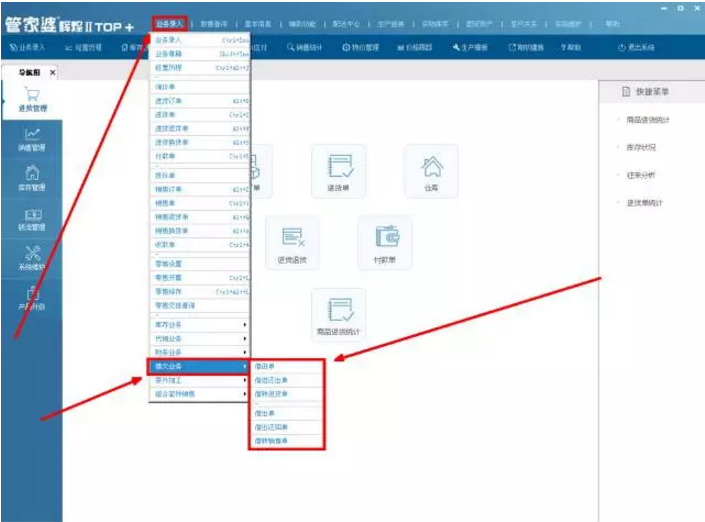Open the 客户关系 menu in the menu bar
This screenshot has height=522, width=705.
[523, 24]
